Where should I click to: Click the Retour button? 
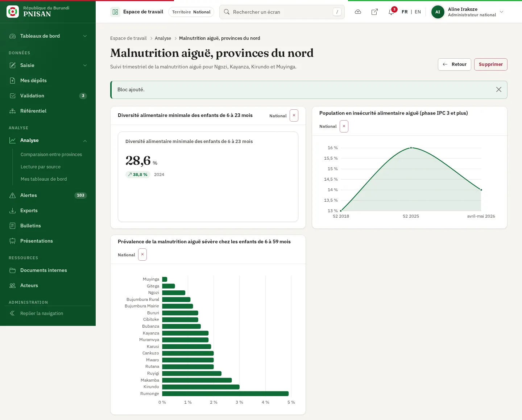click(455, 64)
